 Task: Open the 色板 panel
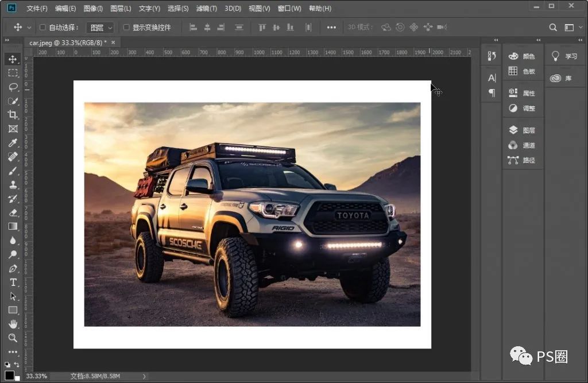pyautogui.click(x=523, y=71)
